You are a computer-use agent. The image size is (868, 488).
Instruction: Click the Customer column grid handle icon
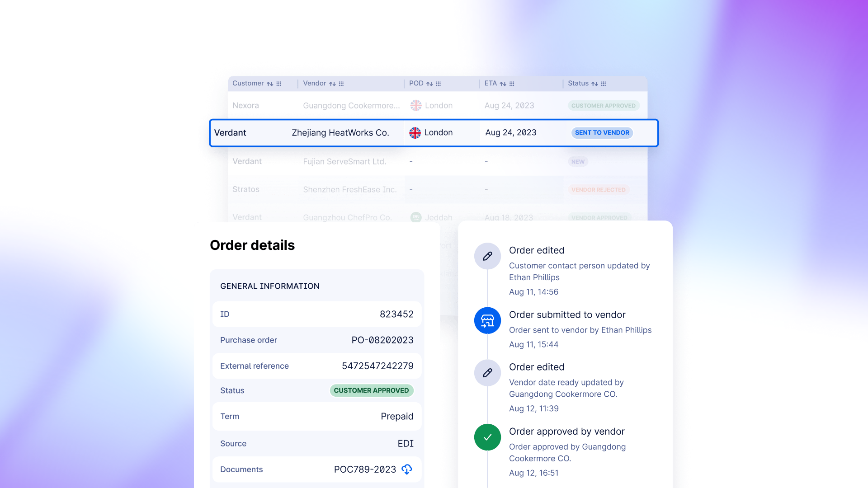(279, 84)
